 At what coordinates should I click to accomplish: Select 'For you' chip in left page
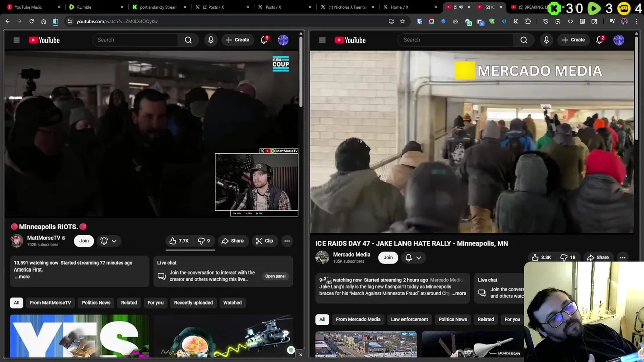(155, 303)
